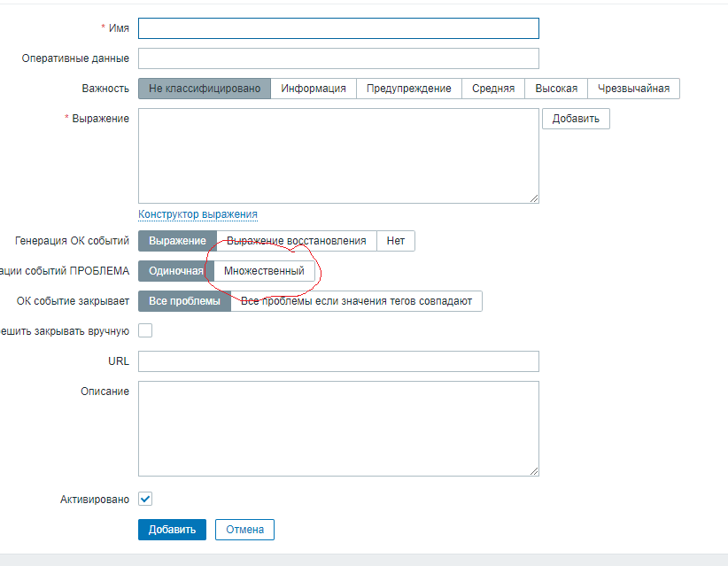The height and width of the screenshot is (566, 728).
Task: Click Добавить button next to expression
Action: click(576, 119)
